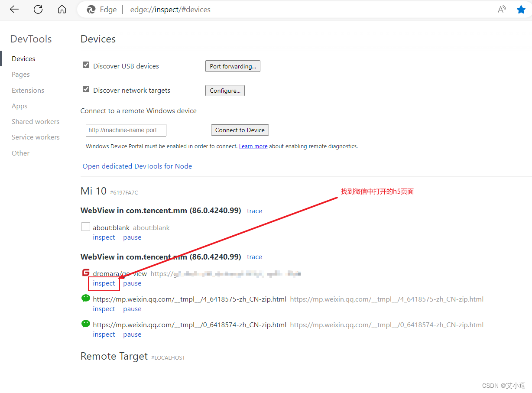Click the Configure button

pos(225,91)
